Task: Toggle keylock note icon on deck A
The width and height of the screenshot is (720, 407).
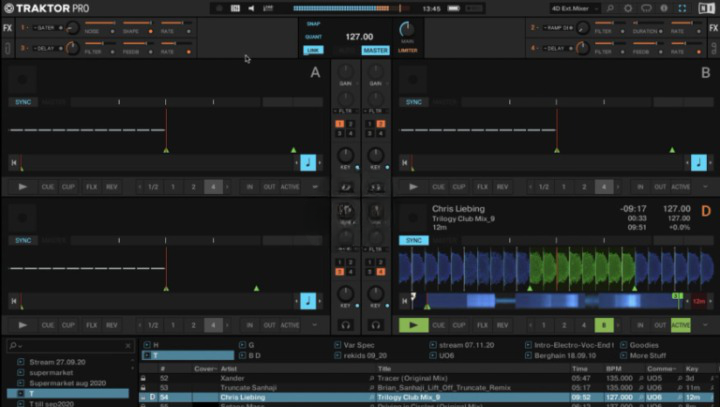Action: click(308, 162)
